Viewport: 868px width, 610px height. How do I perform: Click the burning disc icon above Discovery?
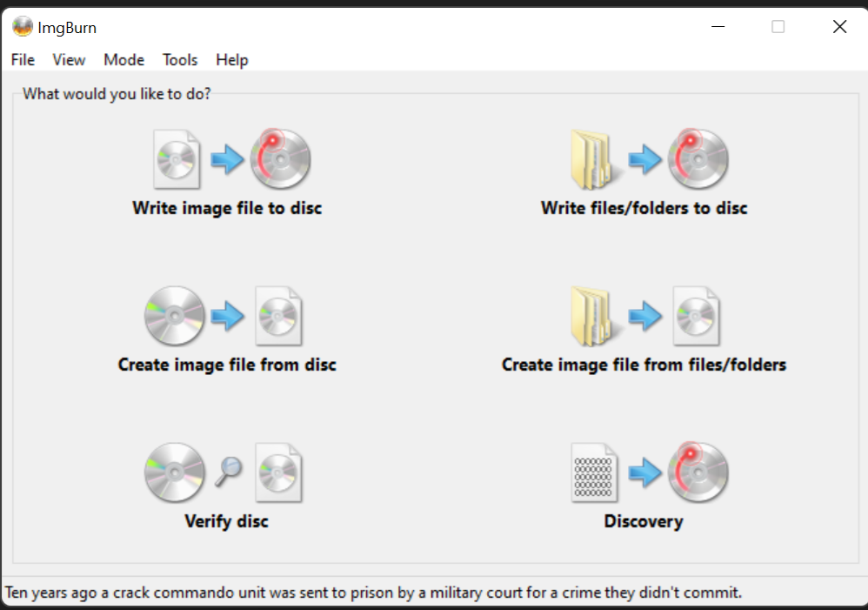(x=698, y=472)
